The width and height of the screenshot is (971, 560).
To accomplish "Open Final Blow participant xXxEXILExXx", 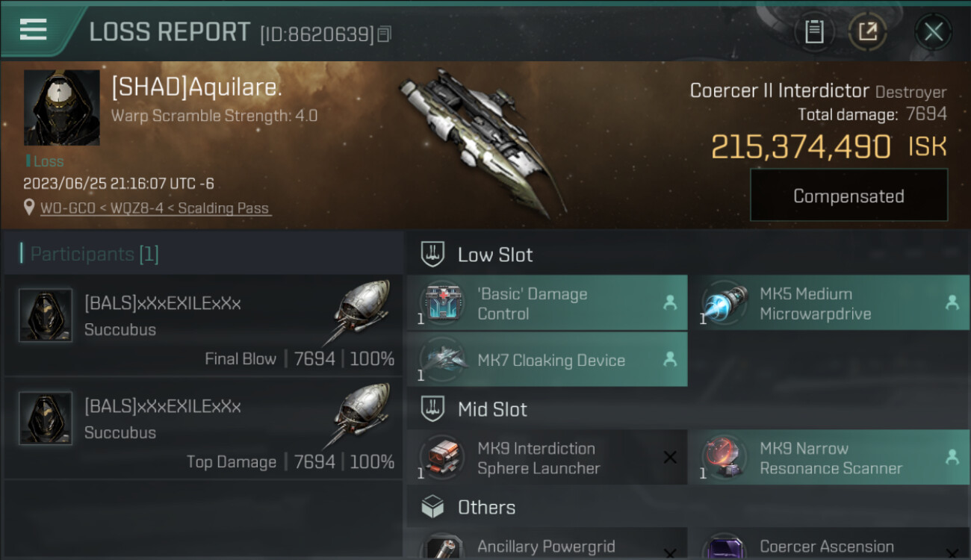I will [x=203, y=326].
